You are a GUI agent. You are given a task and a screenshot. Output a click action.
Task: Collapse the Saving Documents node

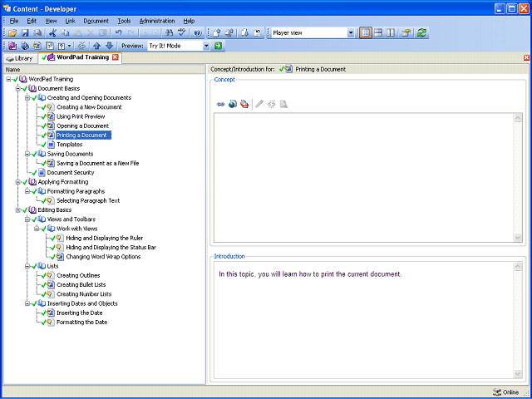(27, 154)
